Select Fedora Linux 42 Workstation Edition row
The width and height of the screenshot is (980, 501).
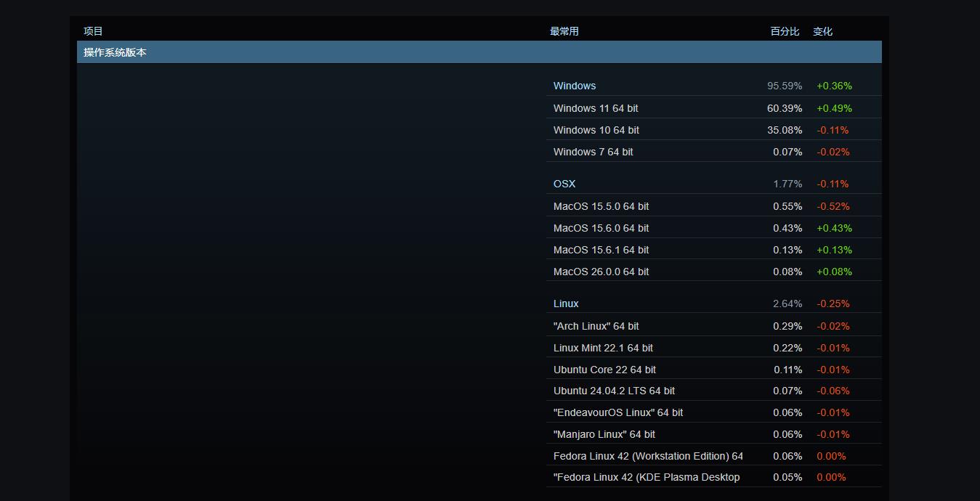coord(648,456)
